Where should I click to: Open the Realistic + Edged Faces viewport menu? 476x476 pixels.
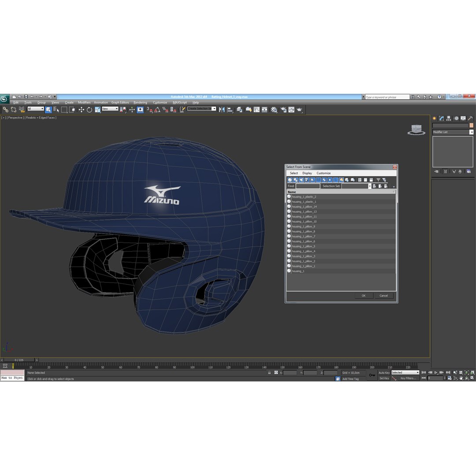(41, 118)
